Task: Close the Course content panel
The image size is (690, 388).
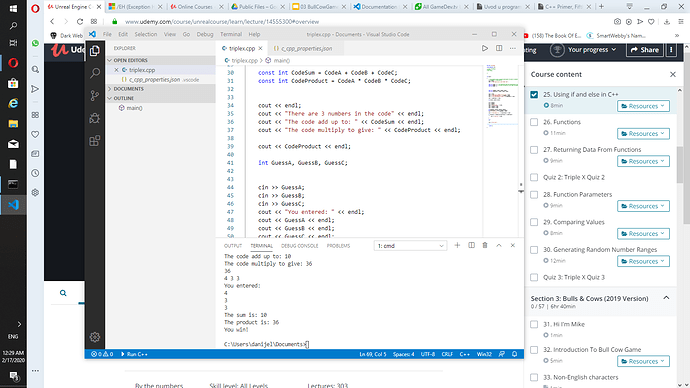Action: pos(673,74)
